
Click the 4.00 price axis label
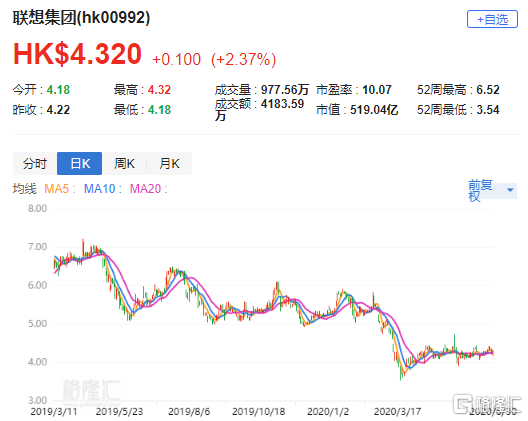37,362
